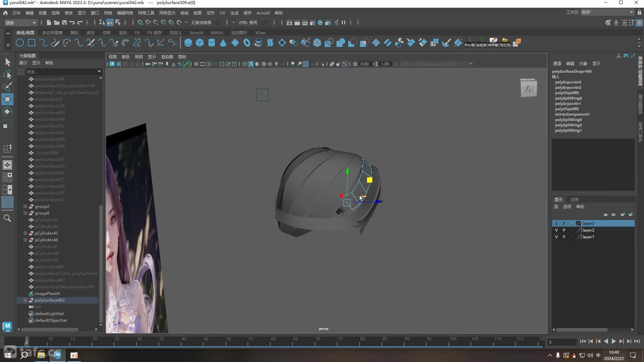Click the outliner horizontal scrollbar
Image resolution: width=644 pixels, height=362 pixels.
point(49,329)
